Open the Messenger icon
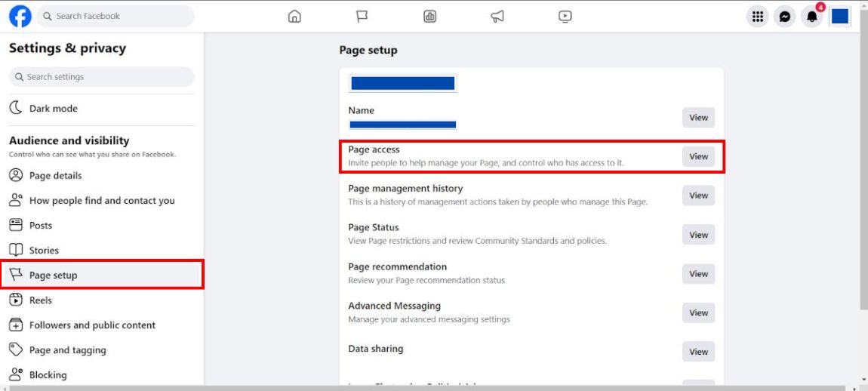The image size is (868, 391). [x=784, y=17]
